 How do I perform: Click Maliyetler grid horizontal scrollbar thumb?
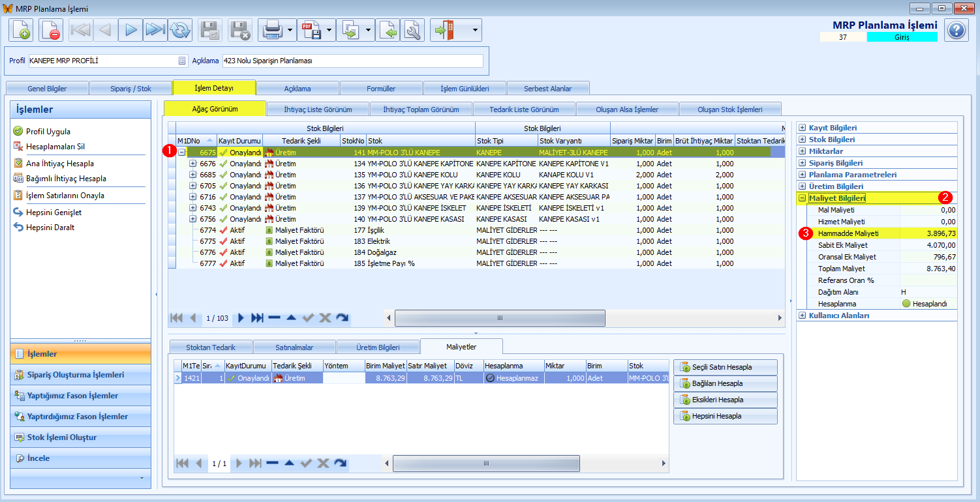pyautogui.click(x=485, y=464)
